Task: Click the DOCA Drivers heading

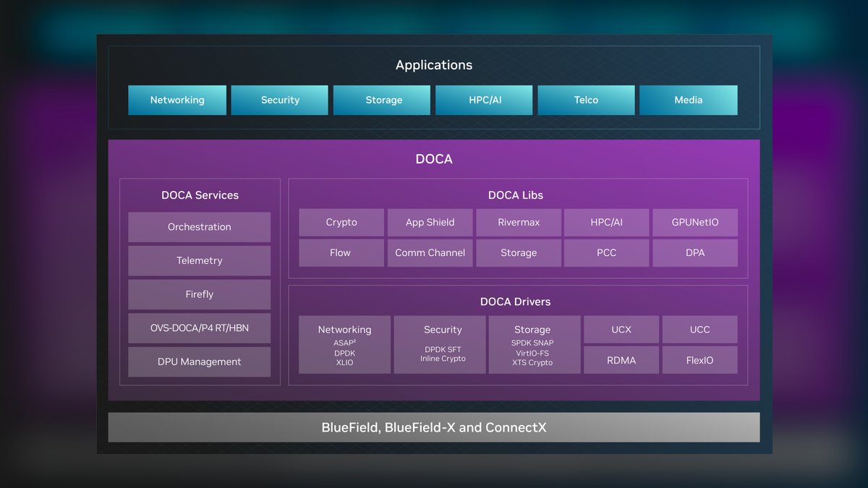Action: (x=516, y=302)
